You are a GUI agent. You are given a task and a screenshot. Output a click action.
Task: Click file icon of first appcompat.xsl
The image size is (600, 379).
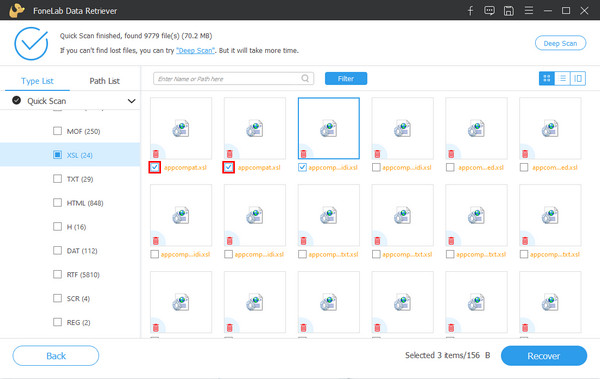point(180,129)
